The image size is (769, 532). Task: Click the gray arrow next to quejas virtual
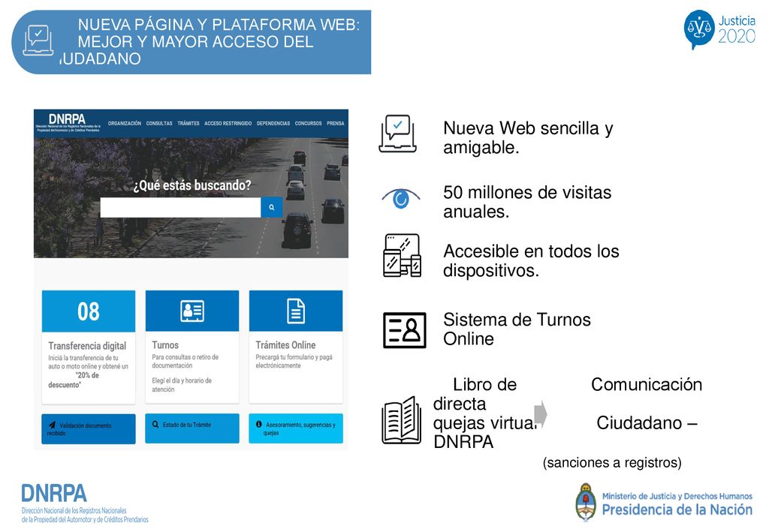(x=541, y=414)
